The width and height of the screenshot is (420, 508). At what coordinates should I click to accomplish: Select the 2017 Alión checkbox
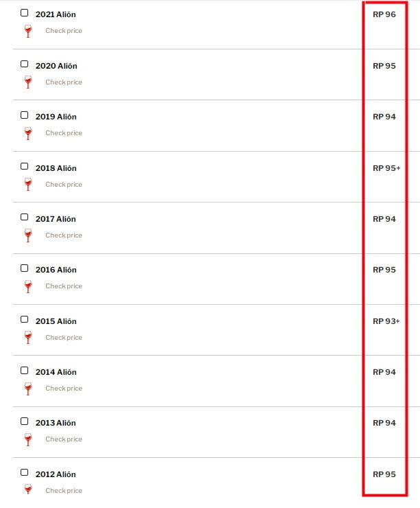click(x=25, y=218)
